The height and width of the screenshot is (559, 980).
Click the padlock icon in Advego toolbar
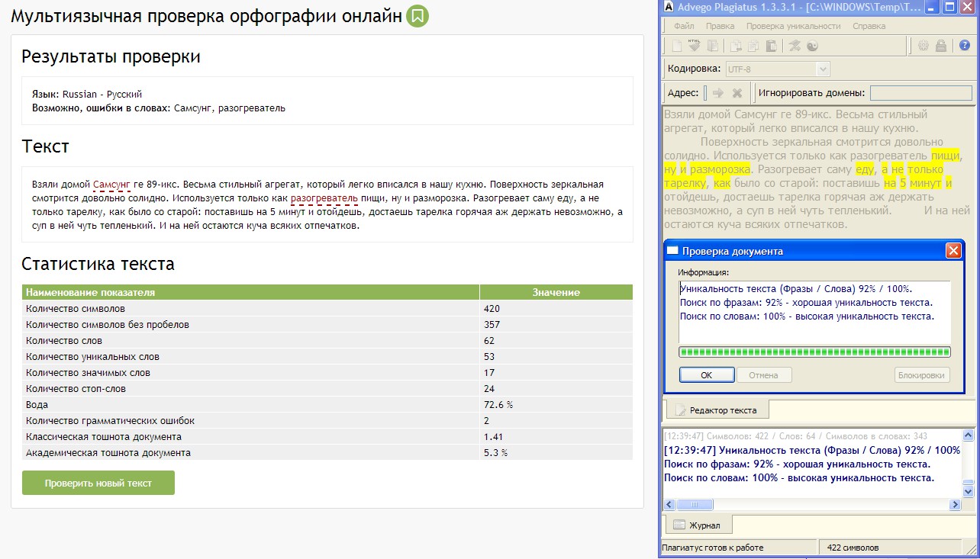(x=942, y=46)
